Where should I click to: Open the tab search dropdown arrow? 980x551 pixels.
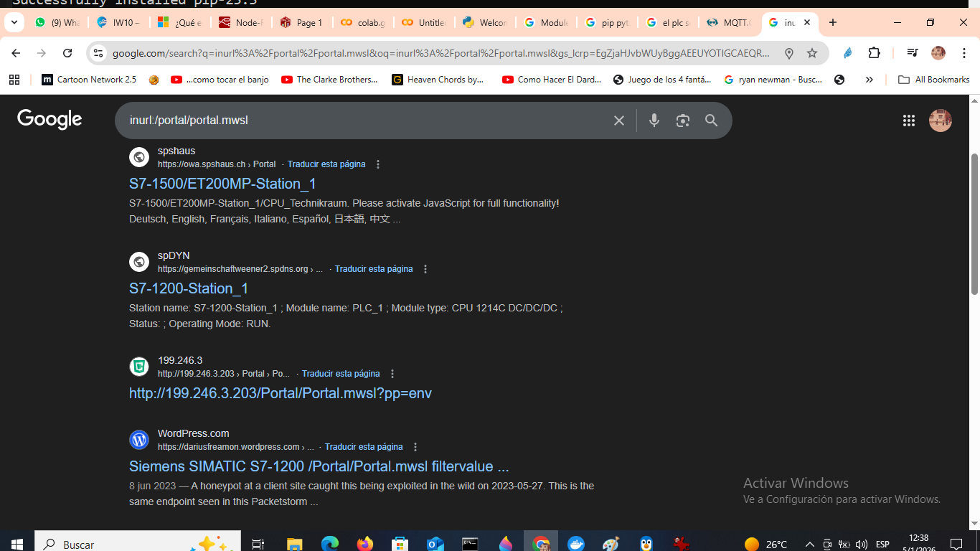[x=14, y=22]
